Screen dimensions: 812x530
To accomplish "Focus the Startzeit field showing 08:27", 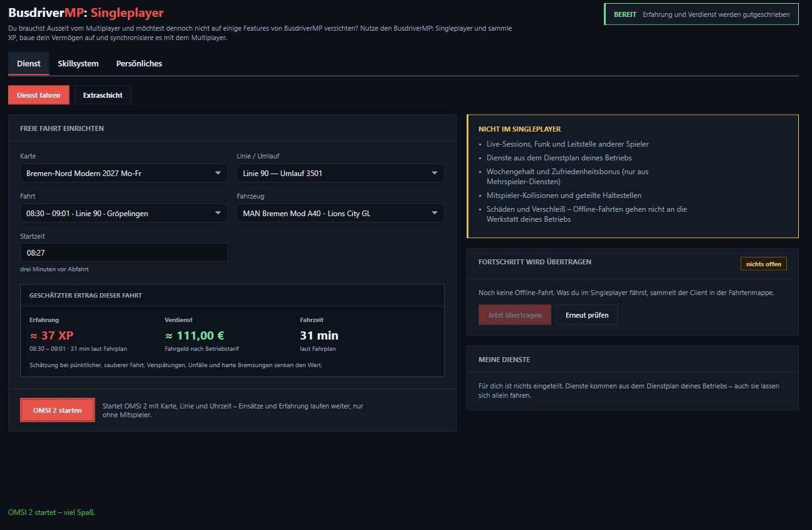I will (x=124, y=252).
